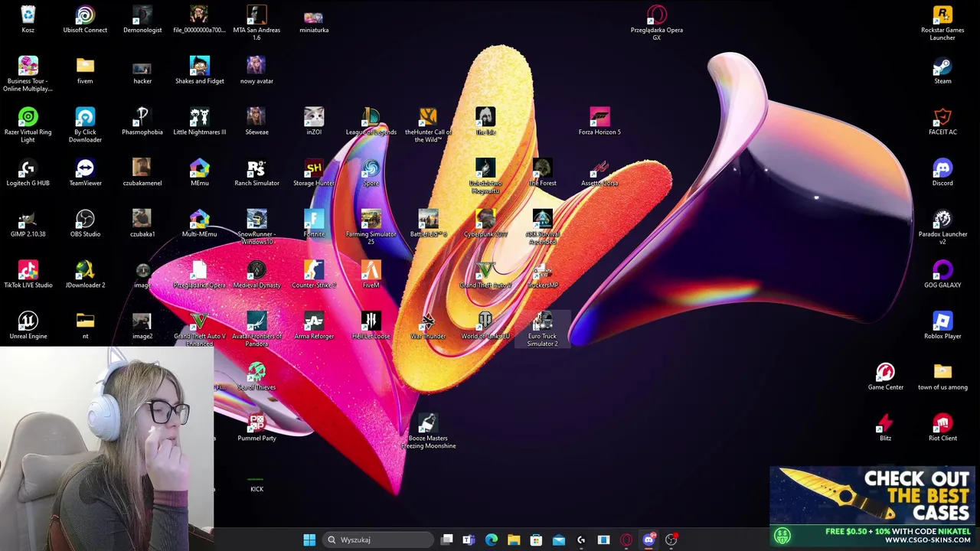Viewport: 980px width, 551px height.
Task: Launch Roblox Player shortcut
Action: point(942,326)
